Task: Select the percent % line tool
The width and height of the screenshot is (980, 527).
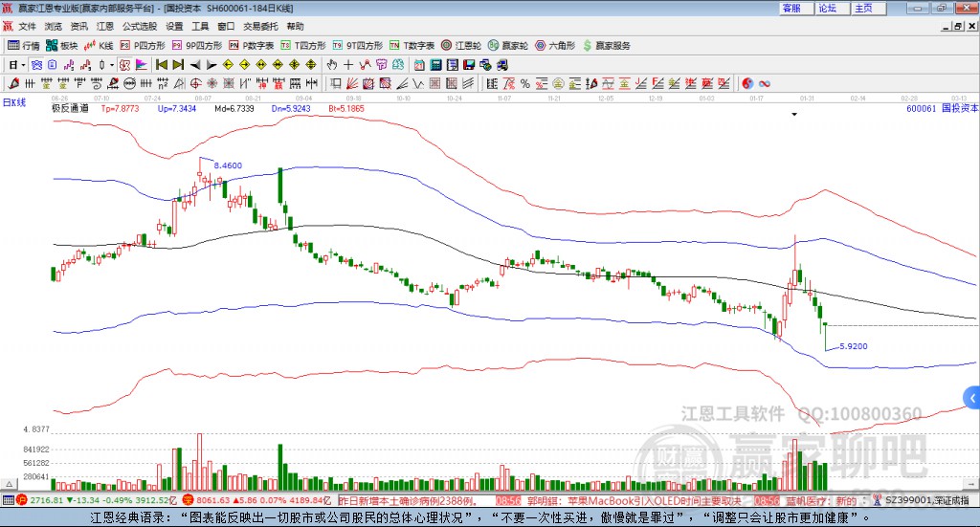Action: (x=525, y=83)
